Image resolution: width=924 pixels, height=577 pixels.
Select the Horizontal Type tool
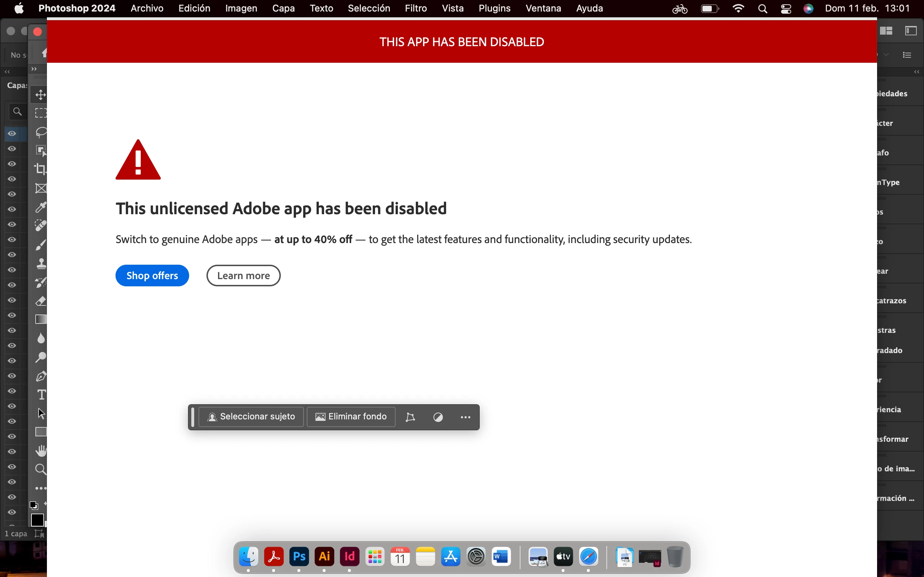41,395
